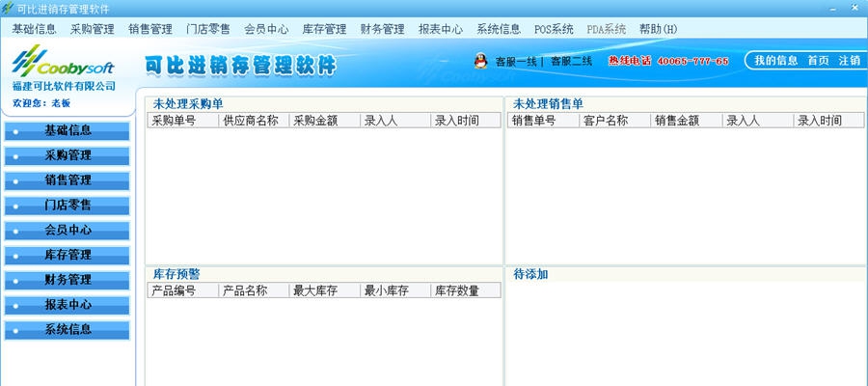
Task: Click the 产品编号 column header
Action: (x=183, y=290)
